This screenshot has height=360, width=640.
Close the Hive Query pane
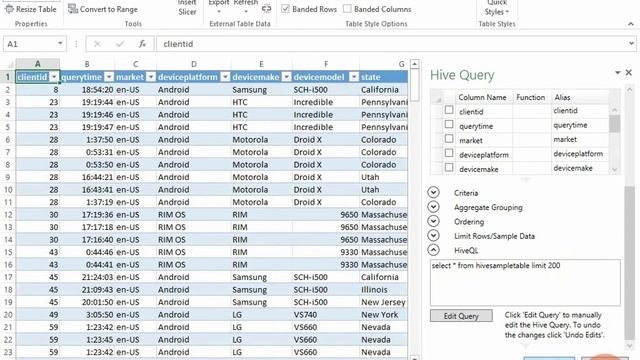pyautogui.click(x=629, y=72)
